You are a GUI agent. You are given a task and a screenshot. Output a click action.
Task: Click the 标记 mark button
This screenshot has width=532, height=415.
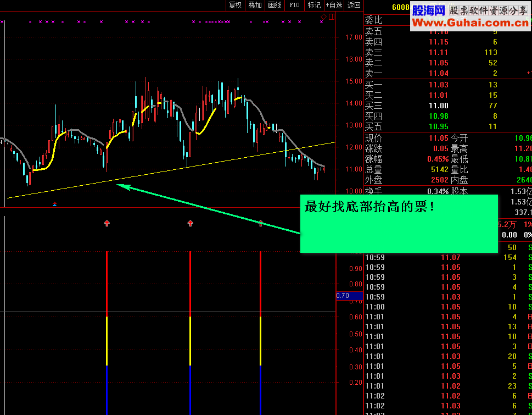(x=314, y=5)
